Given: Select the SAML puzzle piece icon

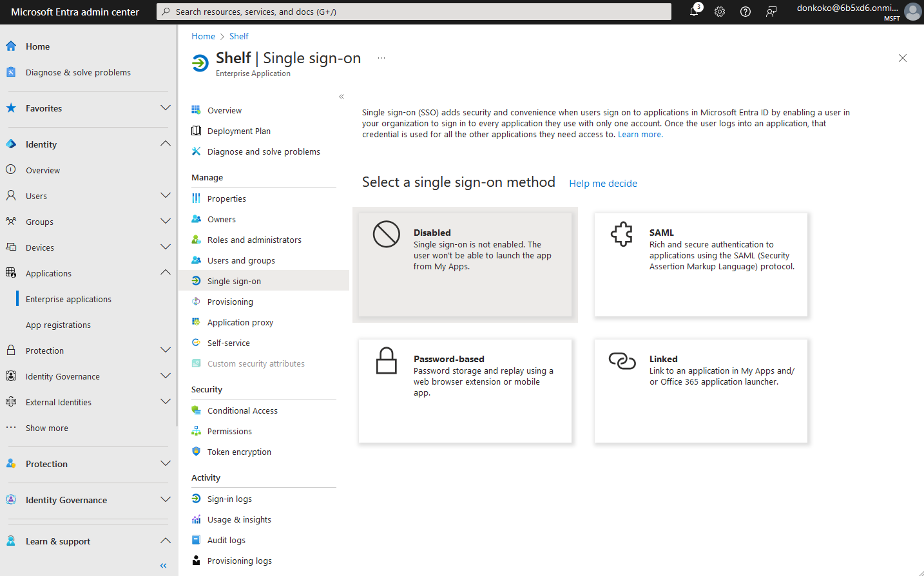Looking at the screenshot, I should (622, 234).
